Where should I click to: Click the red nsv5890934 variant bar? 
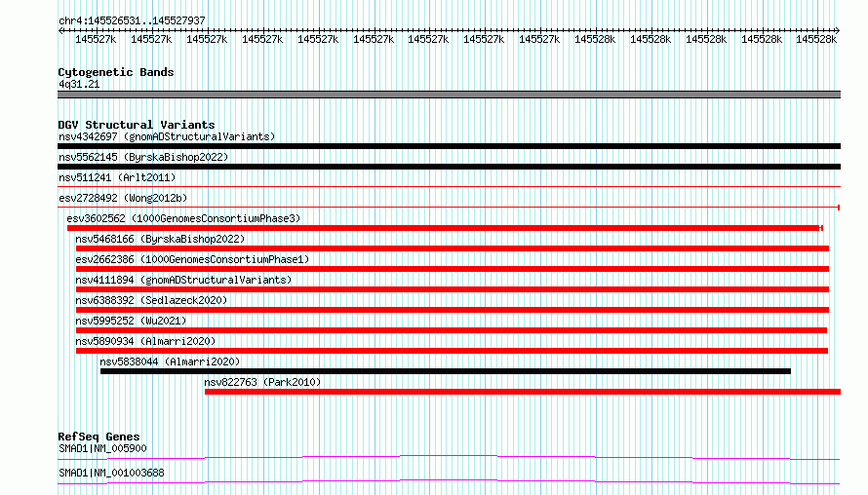coord(452,351)
